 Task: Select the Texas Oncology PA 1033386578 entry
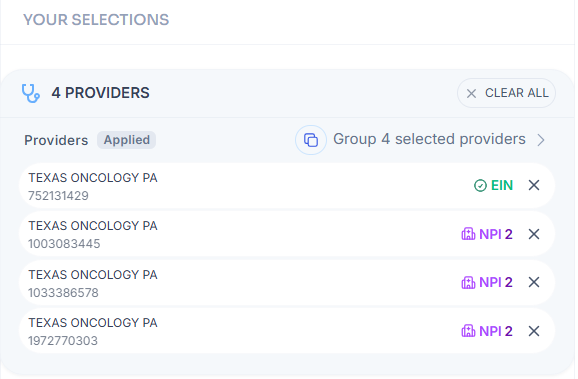tap(287, 282)
